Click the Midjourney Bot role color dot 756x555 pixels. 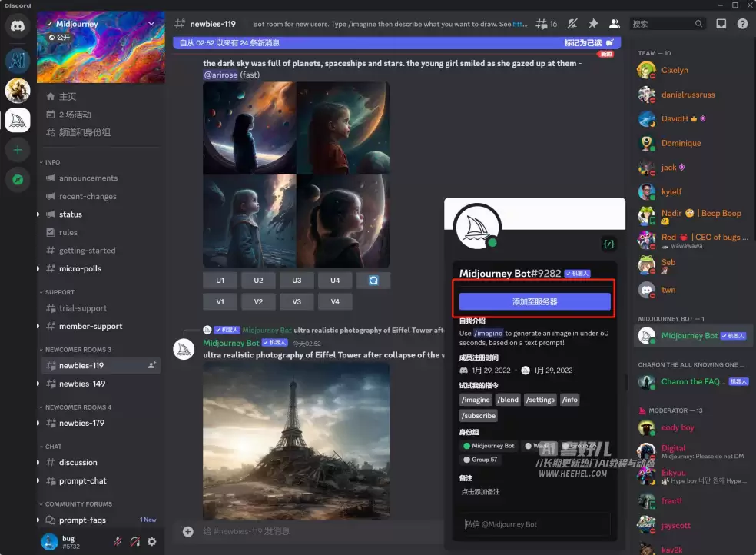(466, 446)
